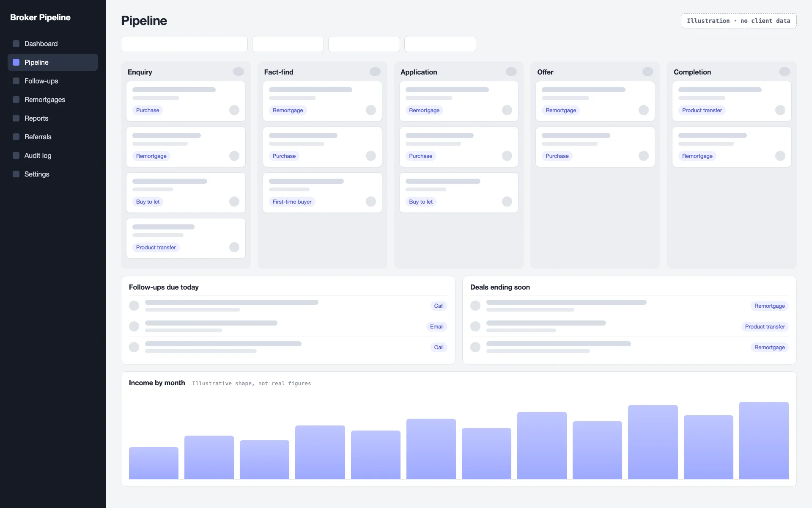Click the 'Illustration · no client data' label

(738, 21)
